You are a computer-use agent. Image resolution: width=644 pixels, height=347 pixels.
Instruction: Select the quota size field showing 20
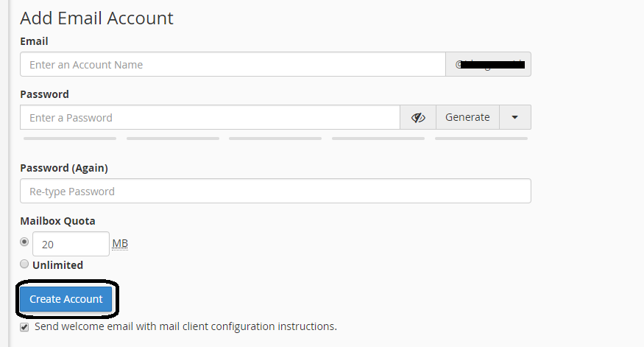[x=71, y=244]
